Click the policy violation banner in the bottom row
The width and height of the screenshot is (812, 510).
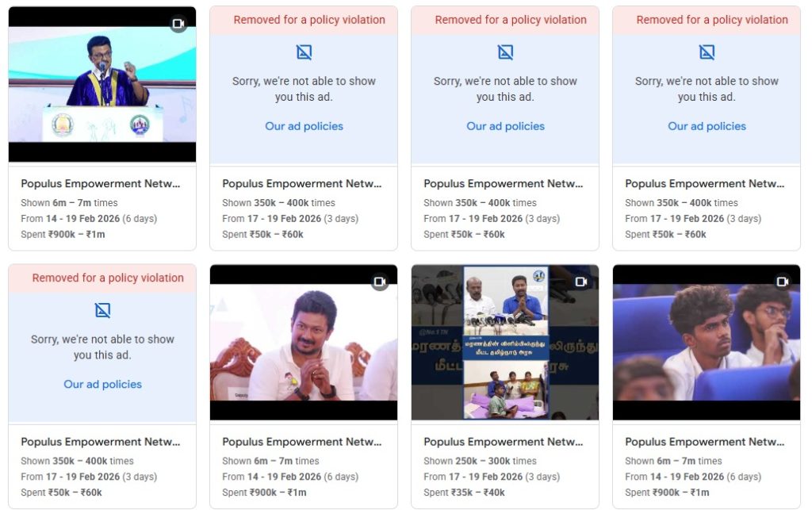click(x=102, y=278)
